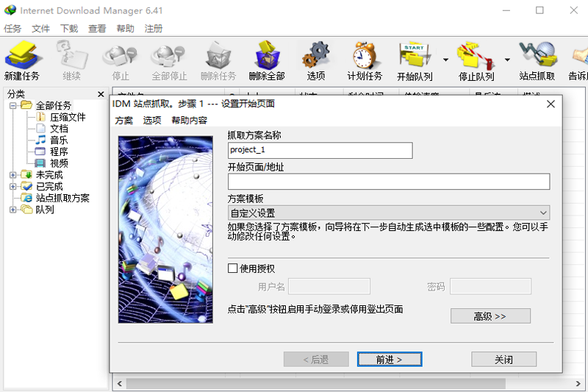This screenshot has width=588, height=392.
Task: Open the dialog's 方案 menu
Action: click(x=124, y=121)
